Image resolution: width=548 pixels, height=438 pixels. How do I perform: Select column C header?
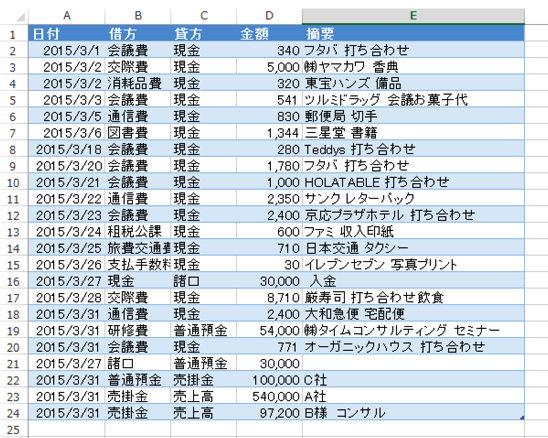203,16
